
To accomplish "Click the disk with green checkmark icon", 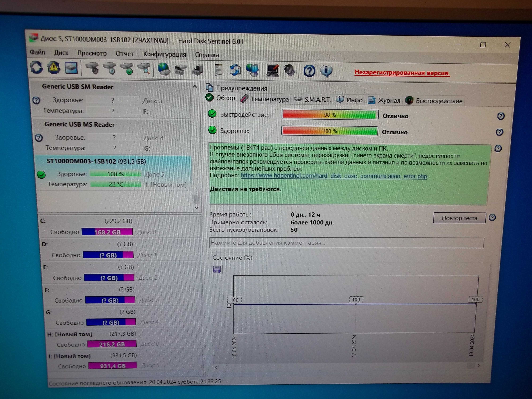I will (127, 69).
